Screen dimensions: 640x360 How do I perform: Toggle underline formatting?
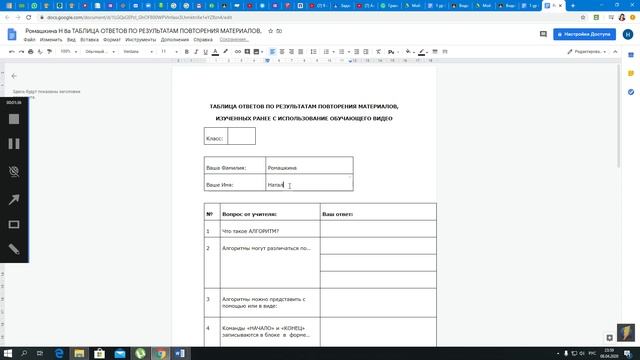tap(205, 52)
